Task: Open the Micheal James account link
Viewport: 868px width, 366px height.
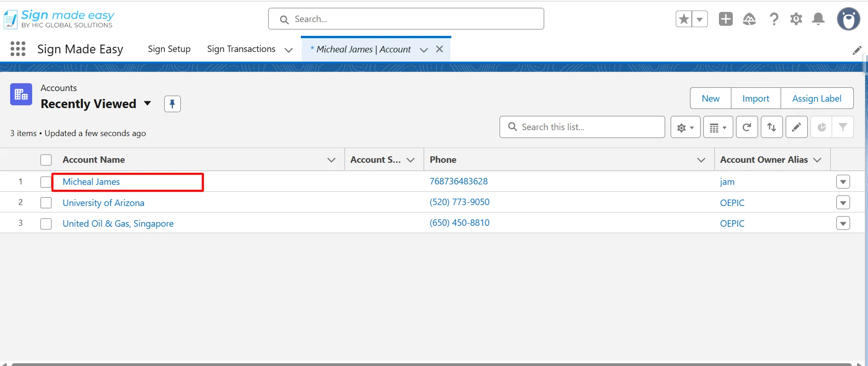Action: (91, 182)
